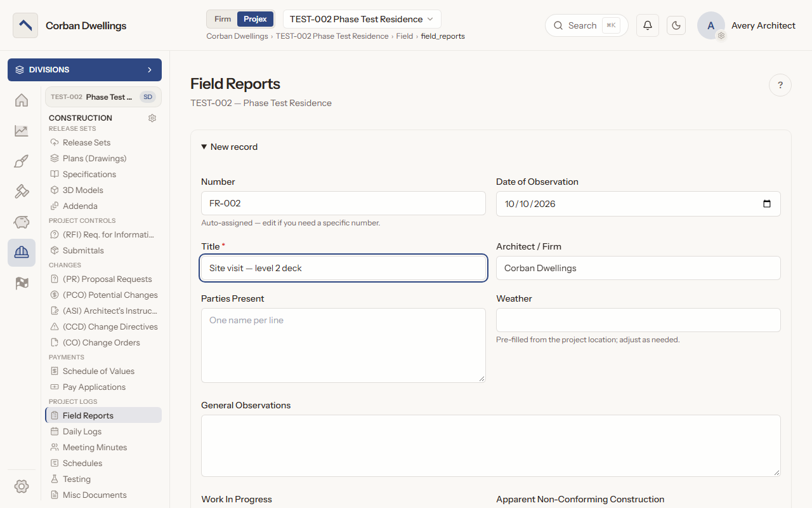Toggle dark mode with the moon icon
Screen dimensions: 812x508
coord(676,25)
